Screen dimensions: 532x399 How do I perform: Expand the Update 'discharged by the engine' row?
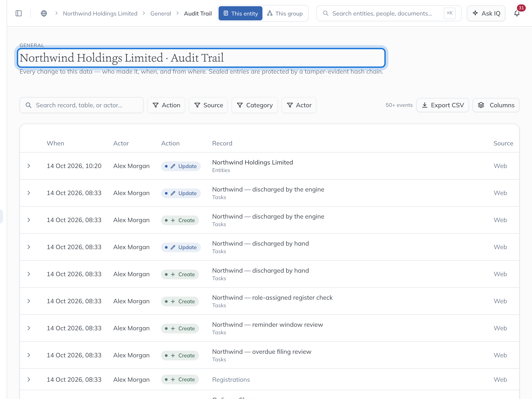coord(29,193)
